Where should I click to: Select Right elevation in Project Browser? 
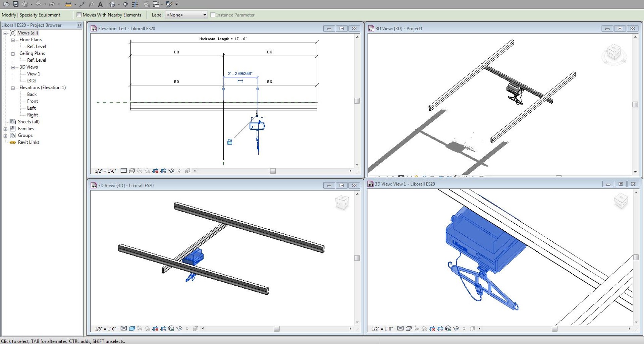click(33, 115)
